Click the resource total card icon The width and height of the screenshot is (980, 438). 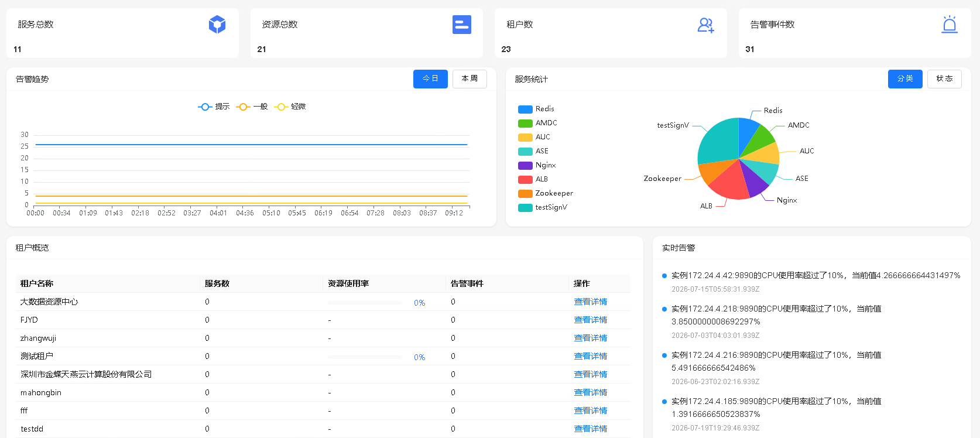click(x=462, y=25)
